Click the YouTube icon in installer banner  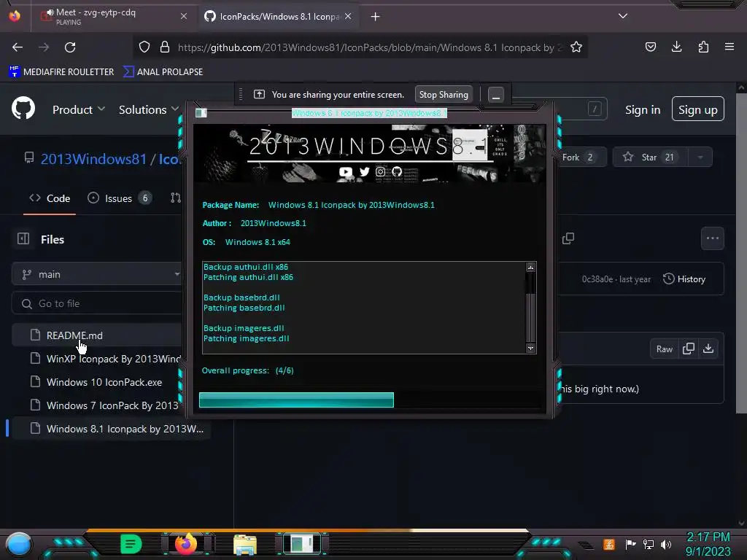click(346, 172)
